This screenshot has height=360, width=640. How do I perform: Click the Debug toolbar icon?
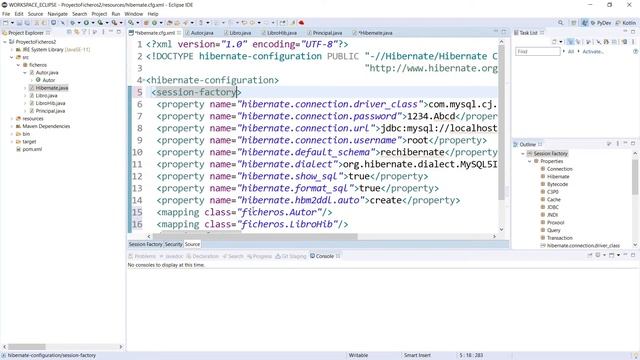point(72,23)
